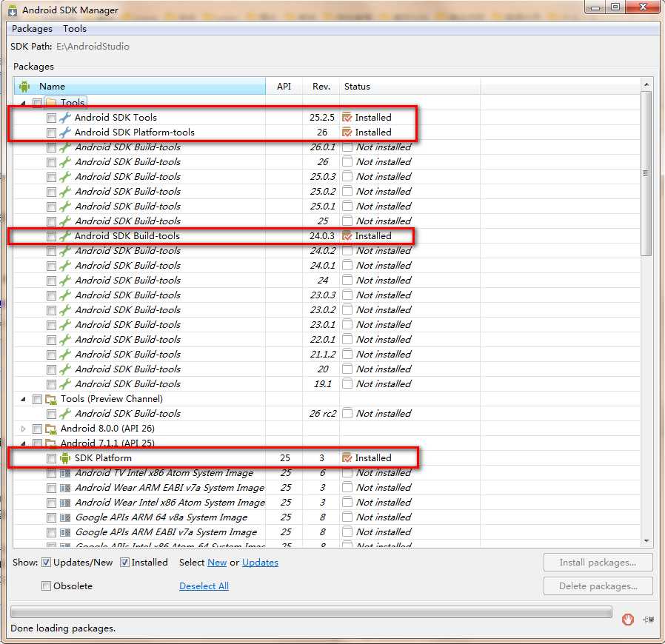Toggle the Updates/New show checkbox

tap(46, 563)
